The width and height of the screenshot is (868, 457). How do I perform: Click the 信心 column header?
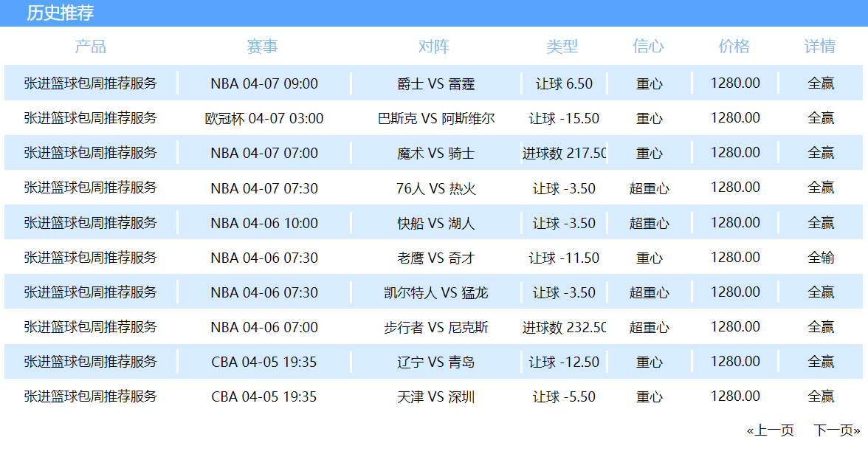pos(649,47)
